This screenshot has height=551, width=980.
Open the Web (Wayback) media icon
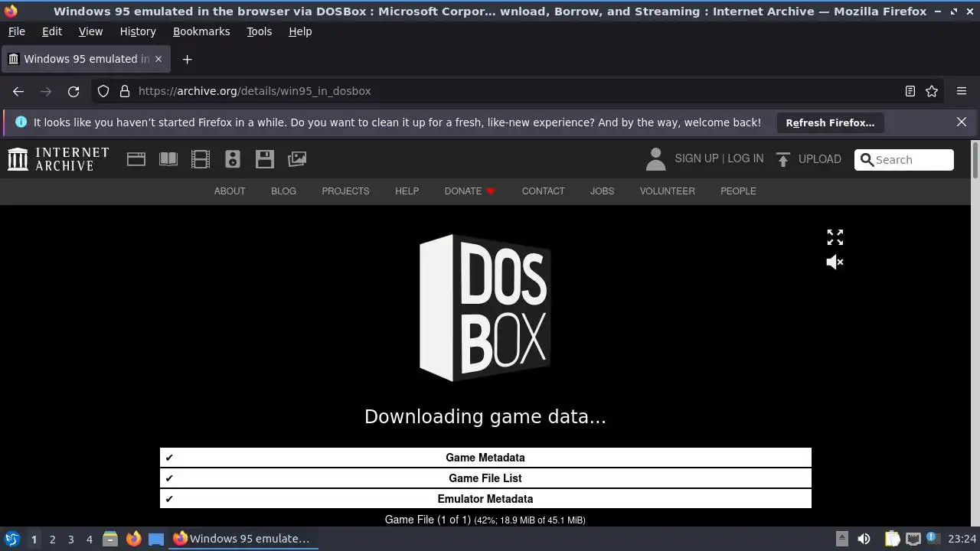tap(136, 159)
